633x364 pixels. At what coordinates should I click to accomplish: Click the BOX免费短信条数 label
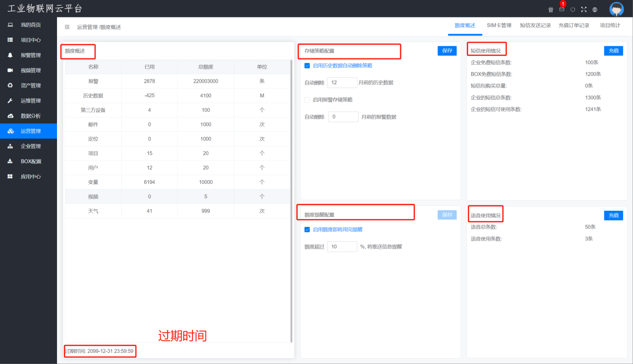[x=491, y=74]
